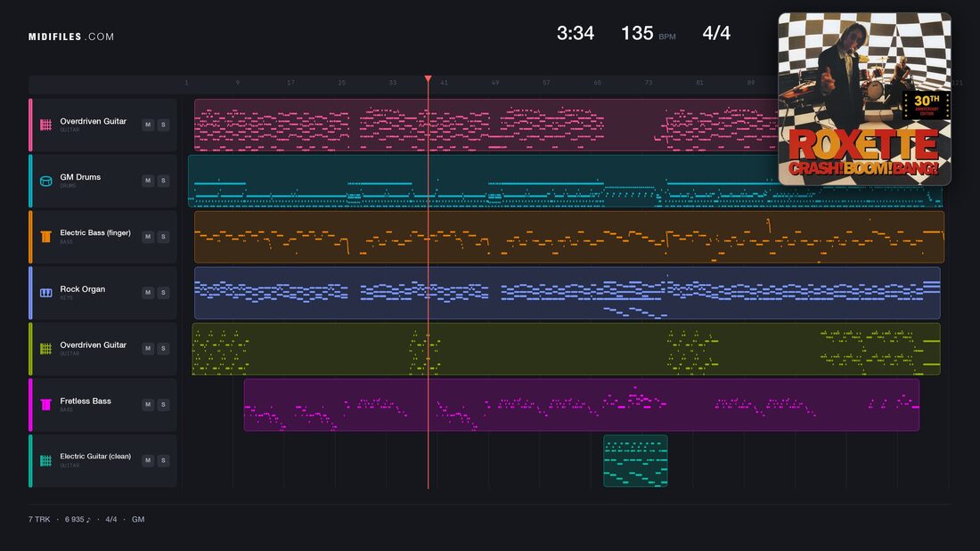Image resolution: width=980 pixels, height=551 pixels.
Task: Click the Rock Organ keyboard icon
Action: (x=45, y=293)
